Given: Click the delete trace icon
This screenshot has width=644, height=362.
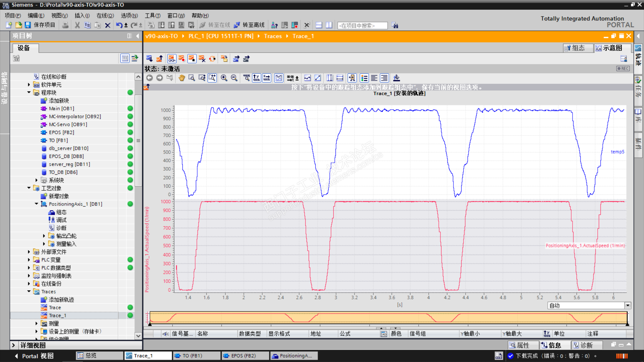Looking at the screenshot, I should (x=202, y=59).
